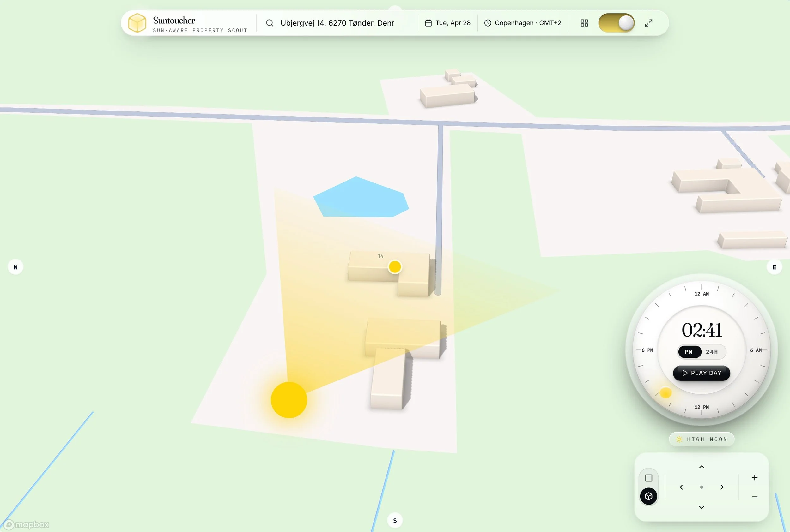790x532 pixels.
Task: Click the Suntoucher cube logo
Action: [x=137, y=23]
